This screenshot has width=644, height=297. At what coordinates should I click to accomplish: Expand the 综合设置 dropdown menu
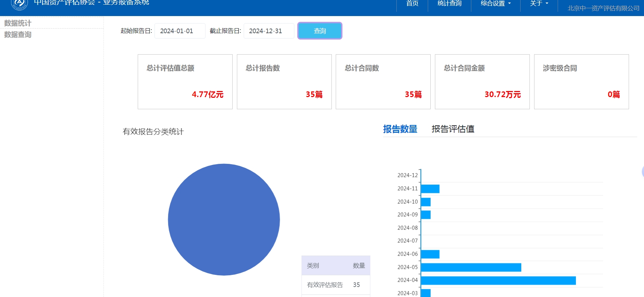[x=496, y=4]
